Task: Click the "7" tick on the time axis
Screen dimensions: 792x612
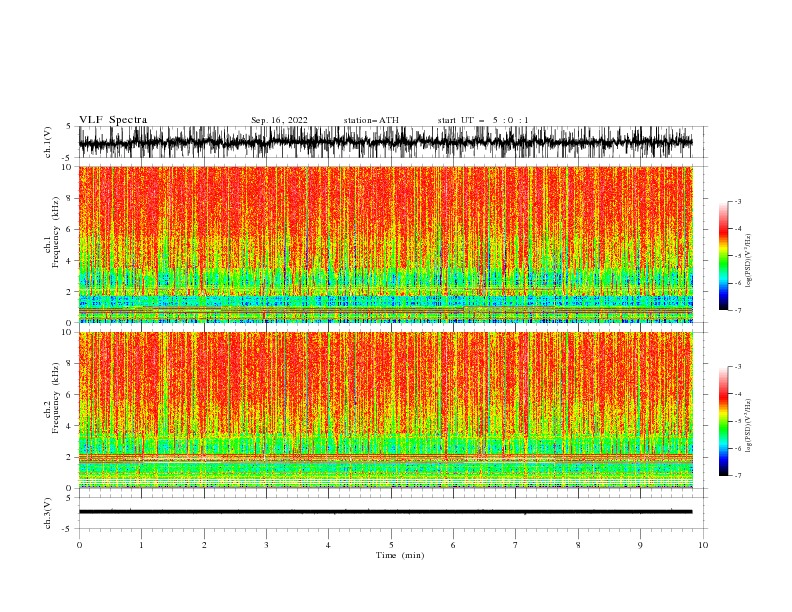Action: tap(516, 545)
